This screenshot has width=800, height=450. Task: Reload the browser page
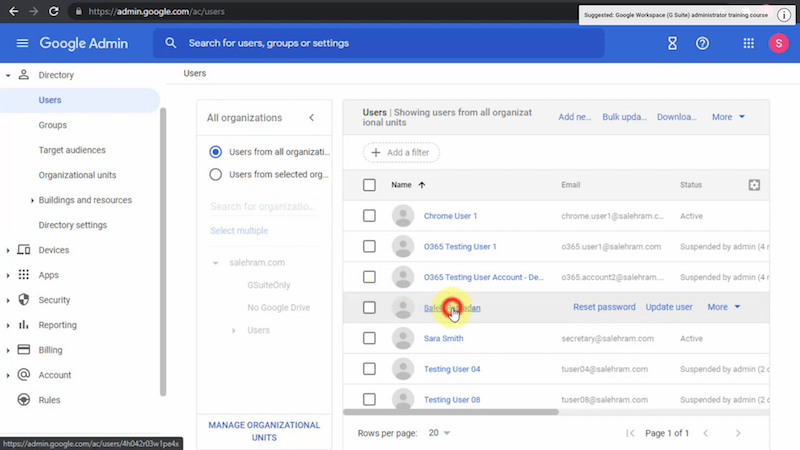54,11
